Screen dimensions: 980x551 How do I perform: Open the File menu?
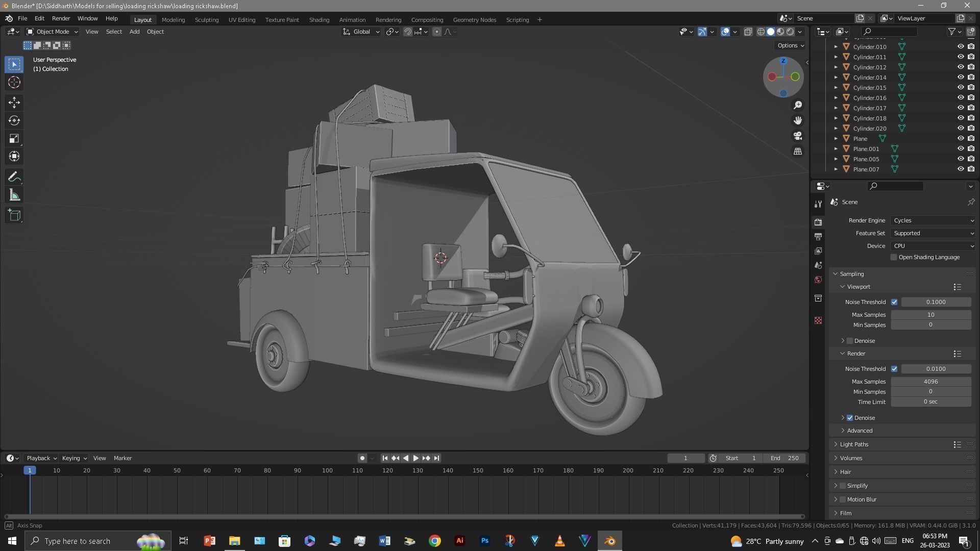pyautogui.click(x=22, y=18)
